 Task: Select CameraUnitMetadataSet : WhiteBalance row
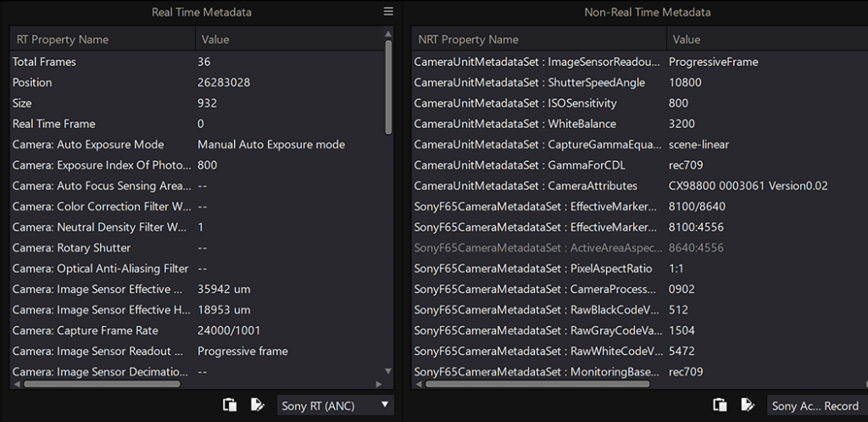(640, 124)
